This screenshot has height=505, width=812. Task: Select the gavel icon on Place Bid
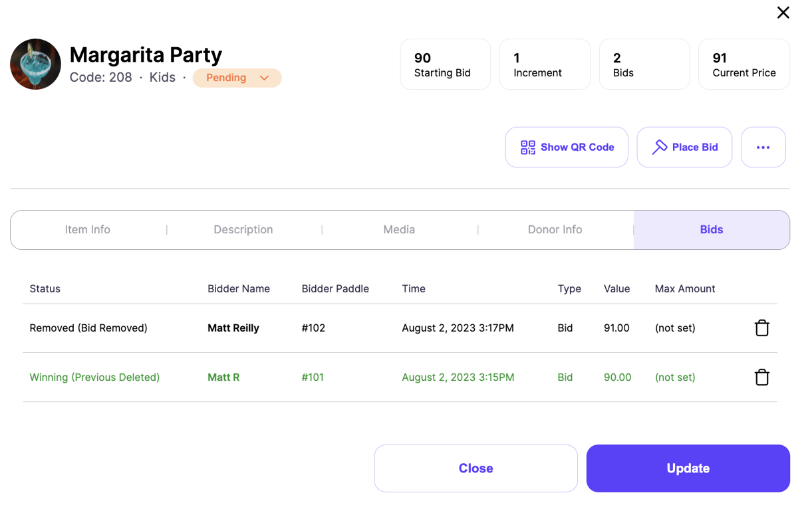tap(660, 147)
